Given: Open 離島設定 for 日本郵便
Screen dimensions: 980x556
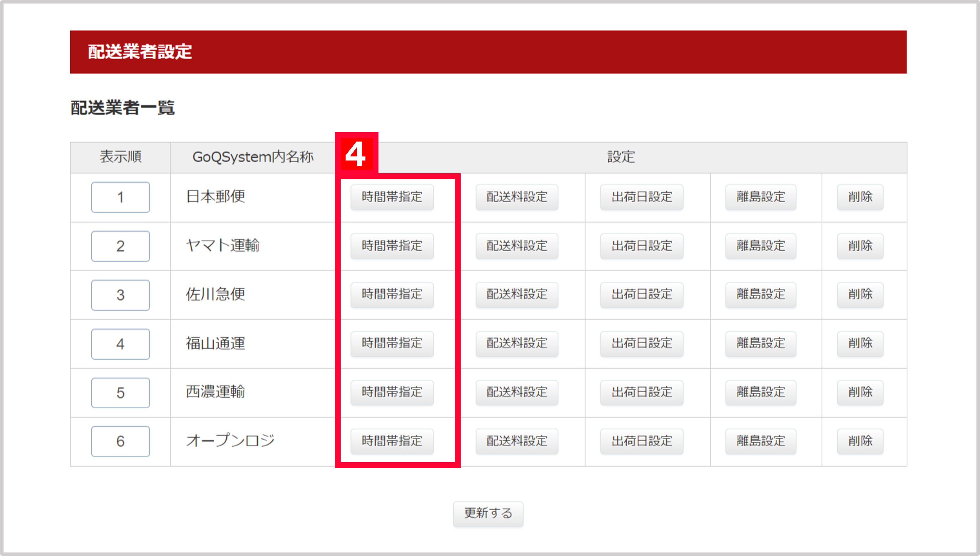Looking at the screenshot, I should tap(761, 197).
